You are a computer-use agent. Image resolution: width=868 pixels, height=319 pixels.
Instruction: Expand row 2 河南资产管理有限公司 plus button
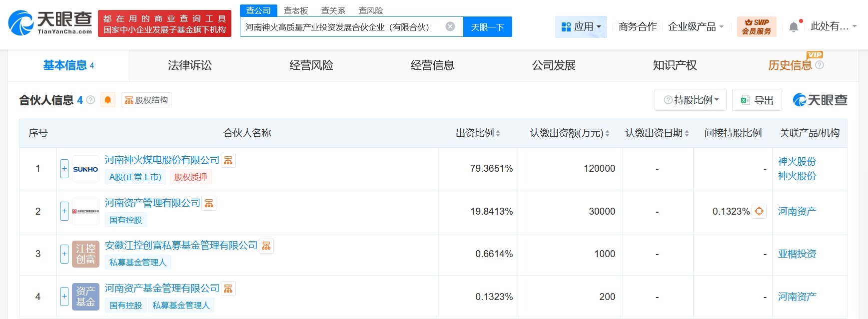[x=64, y=211]
